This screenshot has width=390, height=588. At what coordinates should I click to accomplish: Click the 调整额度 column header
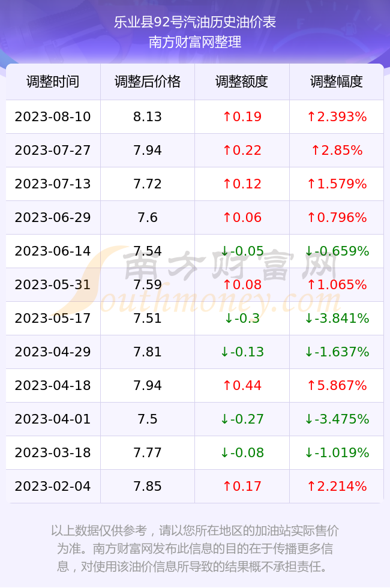pos(242,82)
